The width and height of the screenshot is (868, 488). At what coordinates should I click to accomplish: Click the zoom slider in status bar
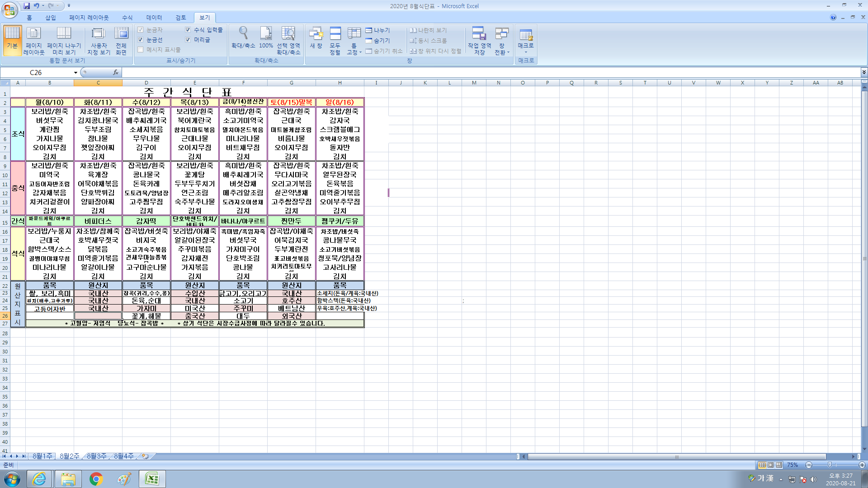[x=830, y=465]
